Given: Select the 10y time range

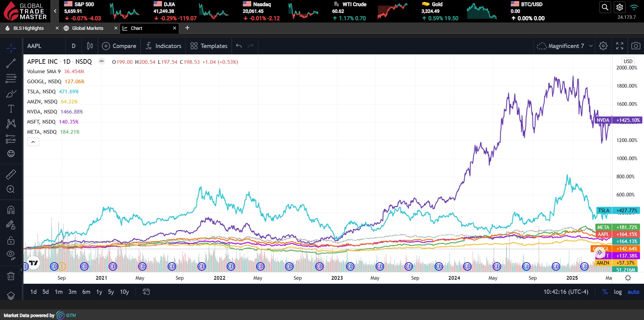Looking at the screenshot, I should point(124,292).
